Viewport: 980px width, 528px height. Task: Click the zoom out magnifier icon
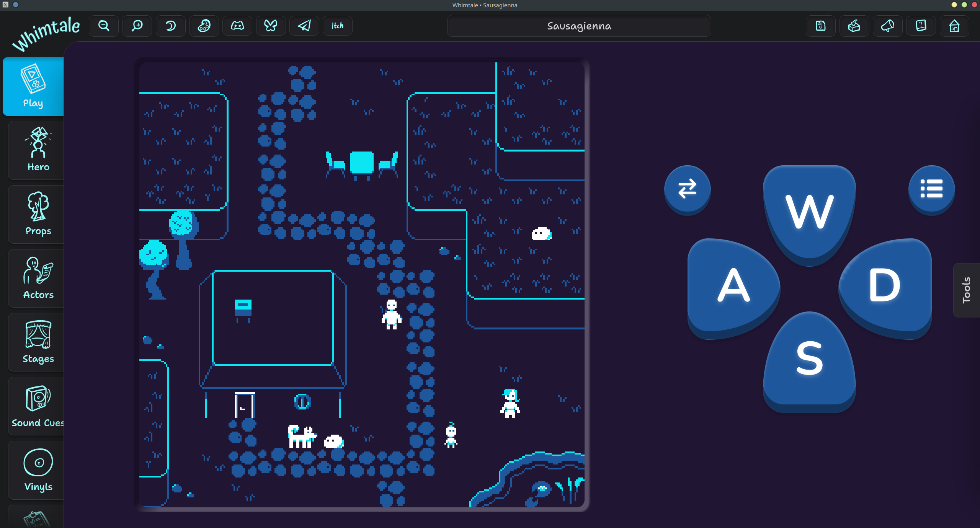tap(104, 26)
